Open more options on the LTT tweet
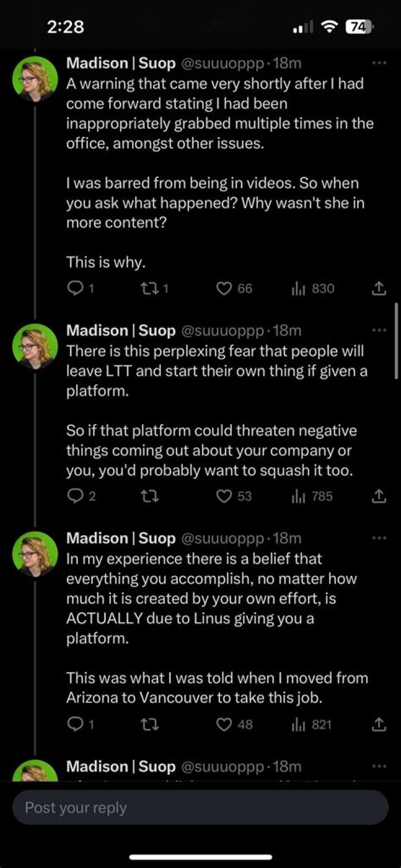This screenshot has width=401, height=868. click(379, 331)
